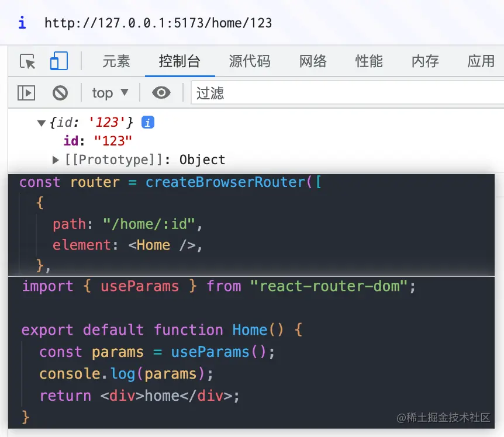Click the import useParams code line
504x437 pixels.
219,286
